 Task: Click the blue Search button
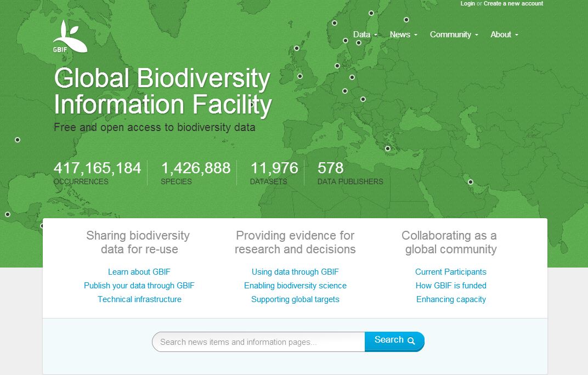[x=394, y=342]
